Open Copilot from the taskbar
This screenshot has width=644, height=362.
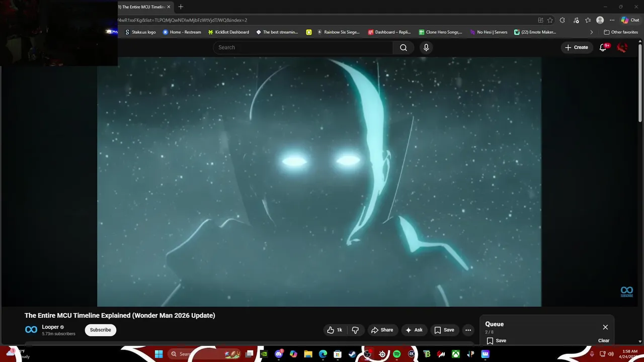click(x=293, y=354)
